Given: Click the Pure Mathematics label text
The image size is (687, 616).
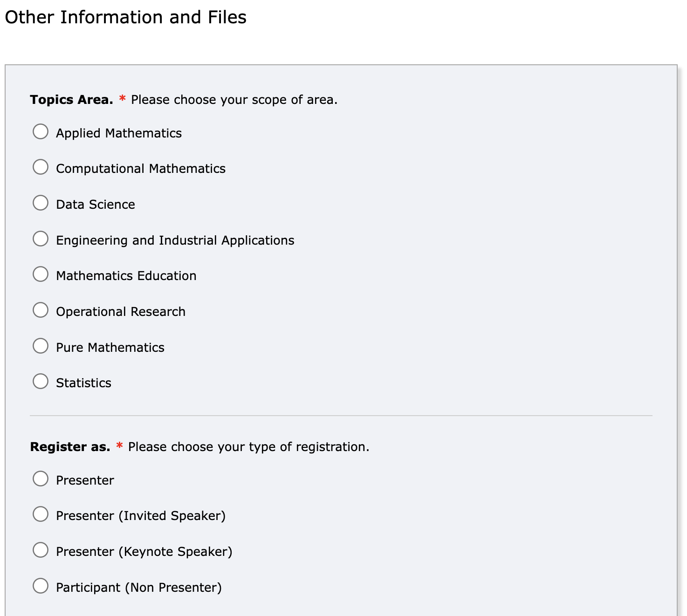Looking at the screenshot, I should 110,348.
